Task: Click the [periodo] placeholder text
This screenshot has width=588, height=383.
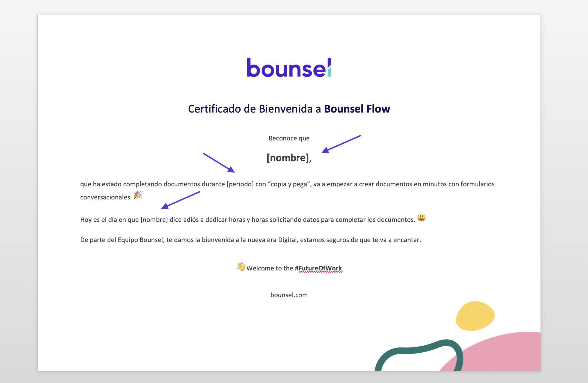Action: 240,184
